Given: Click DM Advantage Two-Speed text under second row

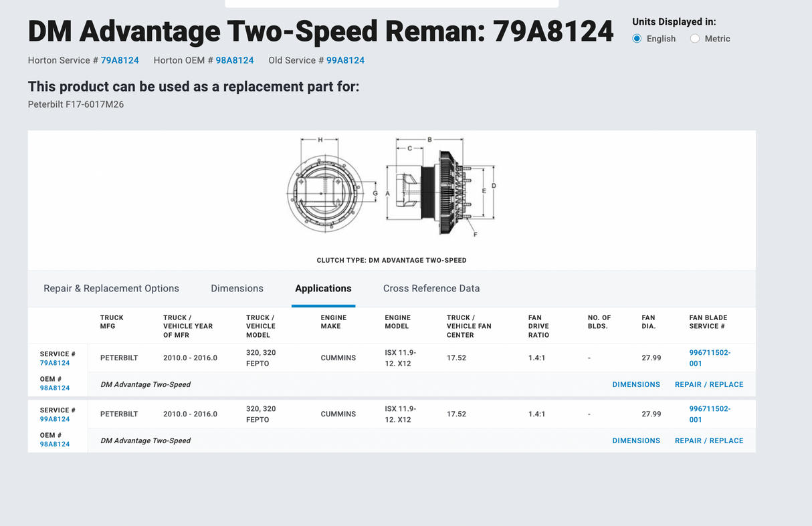Looking at the screenshot, I should 146,440.
